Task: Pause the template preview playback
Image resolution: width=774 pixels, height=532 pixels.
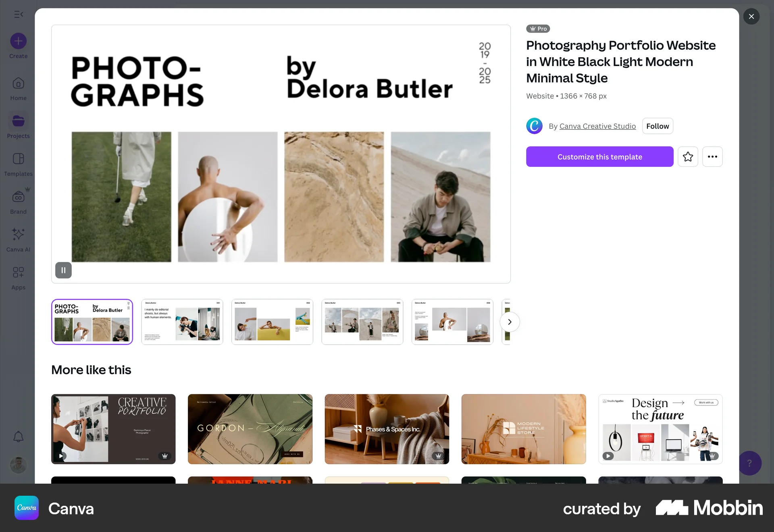Action: click(63, 270)
